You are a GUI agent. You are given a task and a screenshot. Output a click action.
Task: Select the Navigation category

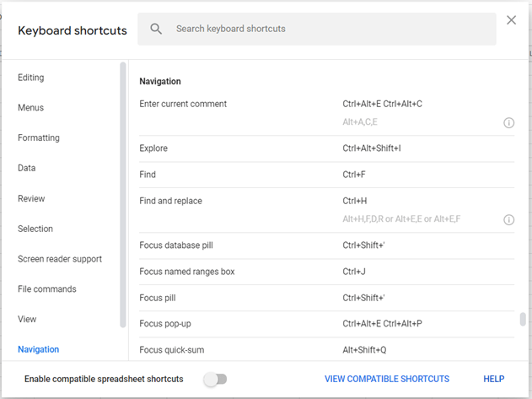pos(38,349)
